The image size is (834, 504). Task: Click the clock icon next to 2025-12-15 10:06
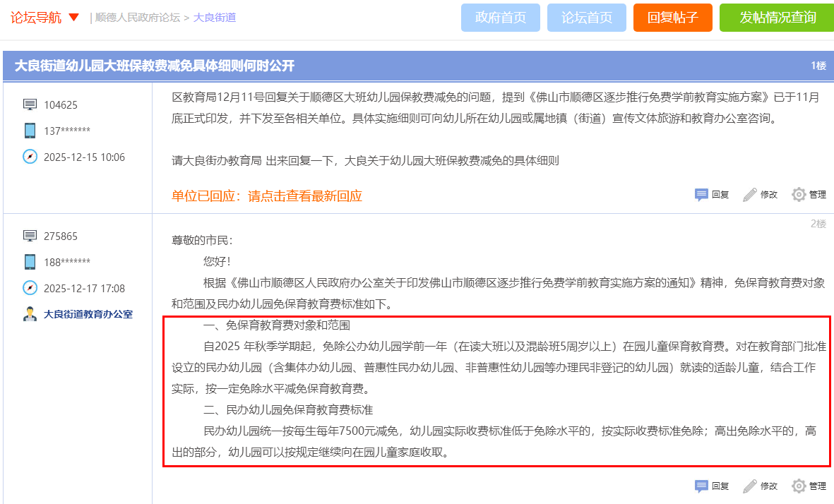pos(29,157)
